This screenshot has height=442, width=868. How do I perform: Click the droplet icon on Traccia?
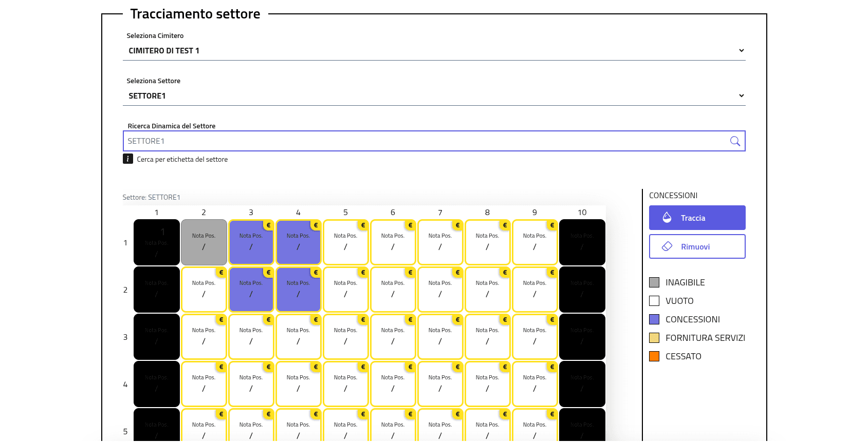tap(667, 218)
